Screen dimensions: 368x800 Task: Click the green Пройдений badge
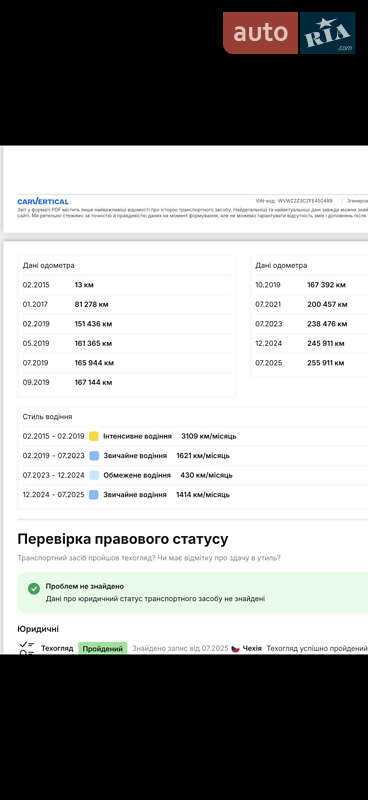pos(103,648)
